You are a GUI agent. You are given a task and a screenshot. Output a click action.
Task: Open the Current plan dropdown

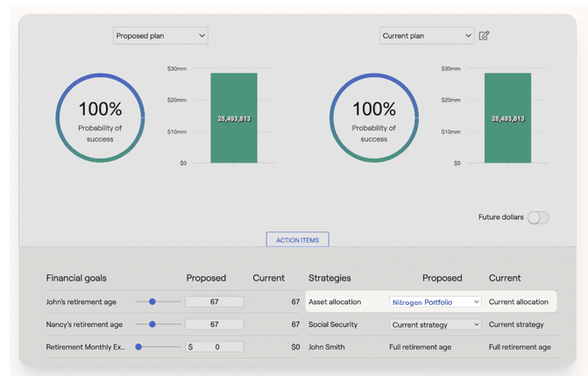coord(427,36)
